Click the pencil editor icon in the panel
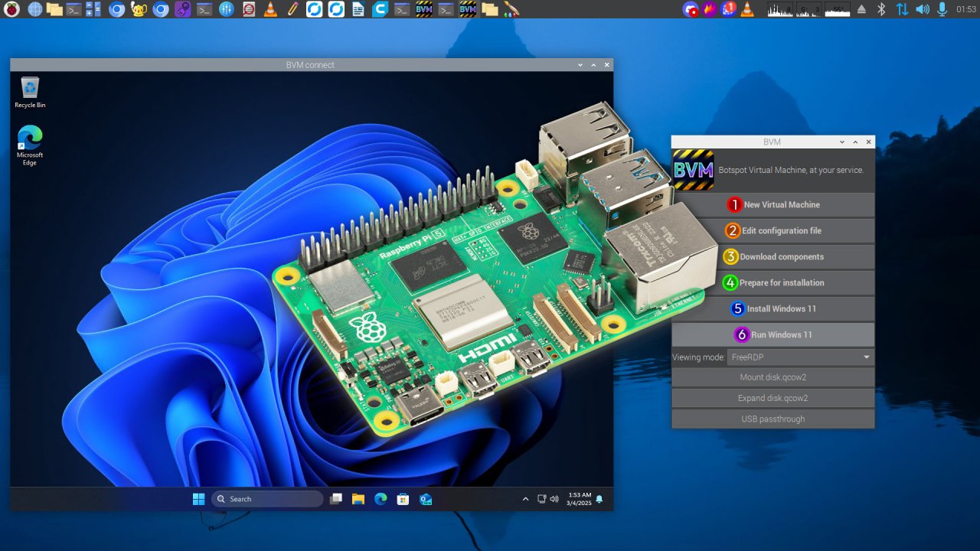The image size is (980, 551). pyautogui.click(x=292, y=9)
